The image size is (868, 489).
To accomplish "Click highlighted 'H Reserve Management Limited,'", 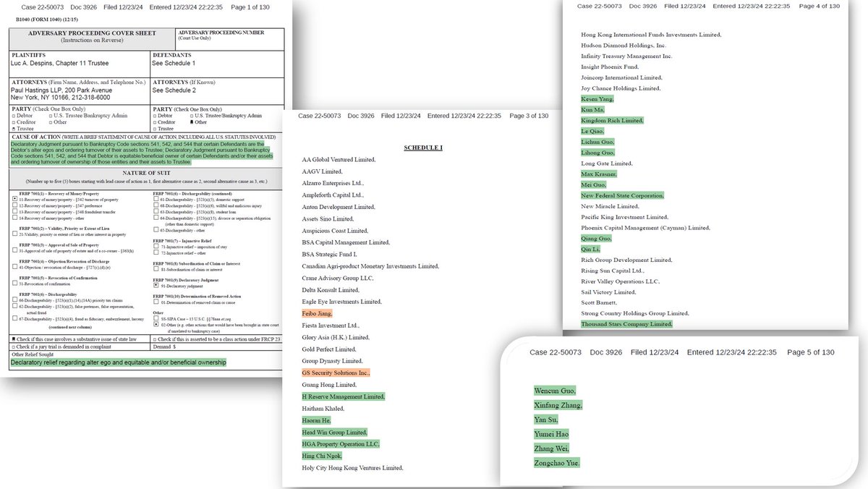I will tap(344, 396).
